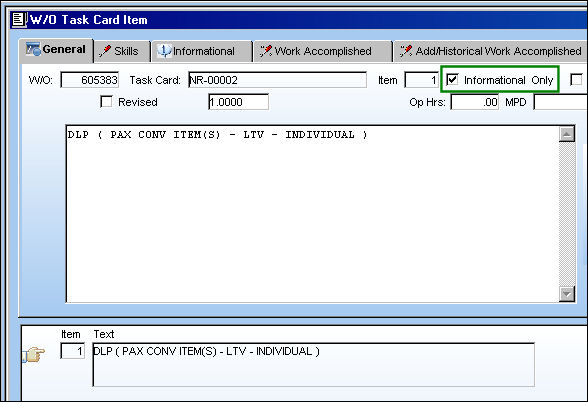Click bottom Text field with DLP entry

pos(314,364)
